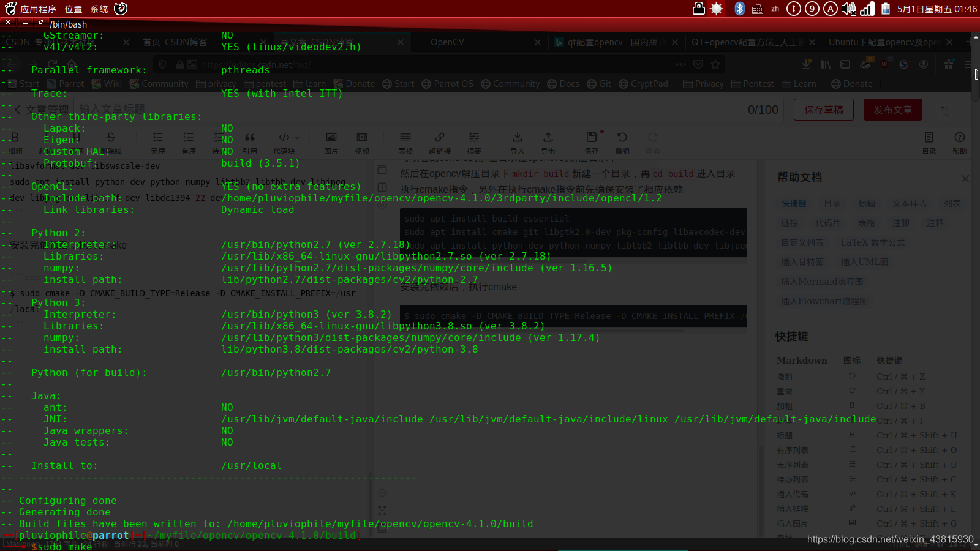
Task: Select 文本样式 tab in help panel
Action: point(910,203)
